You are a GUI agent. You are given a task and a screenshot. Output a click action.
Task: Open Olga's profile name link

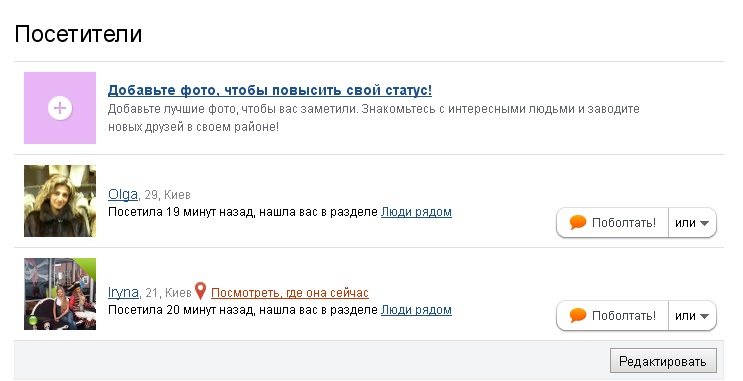point(123,194)
